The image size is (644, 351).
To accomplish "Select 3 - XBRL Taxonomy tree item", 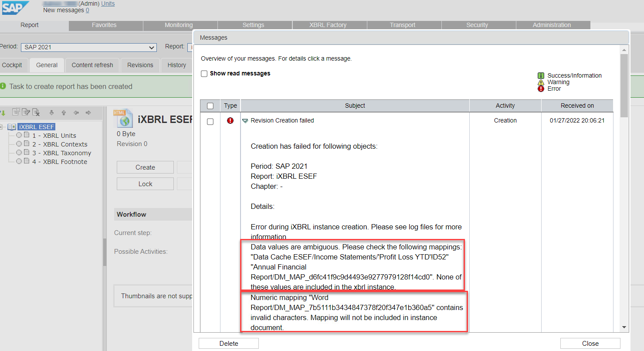I will coord(62,153).
